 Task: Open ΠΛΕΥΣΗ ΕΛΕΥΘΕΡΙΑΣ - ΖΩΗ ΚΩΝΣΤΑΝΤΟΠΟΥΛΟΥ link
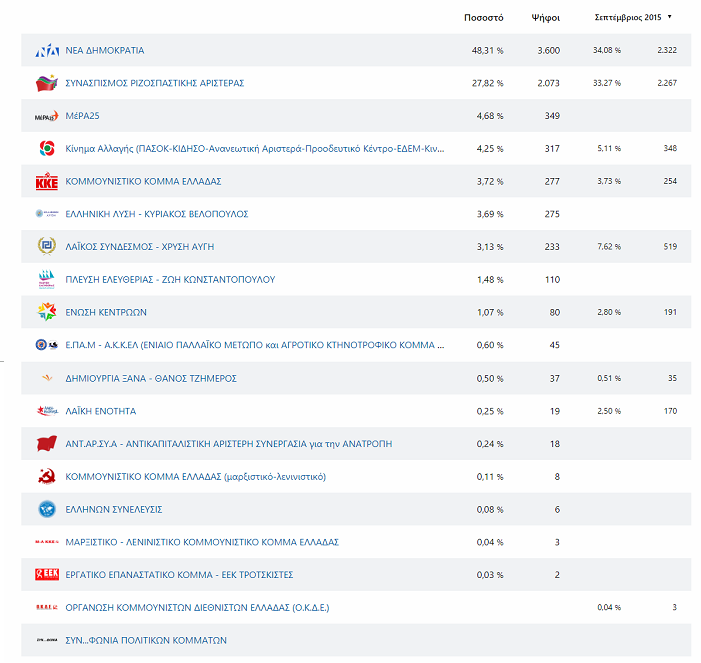[170, 280]
